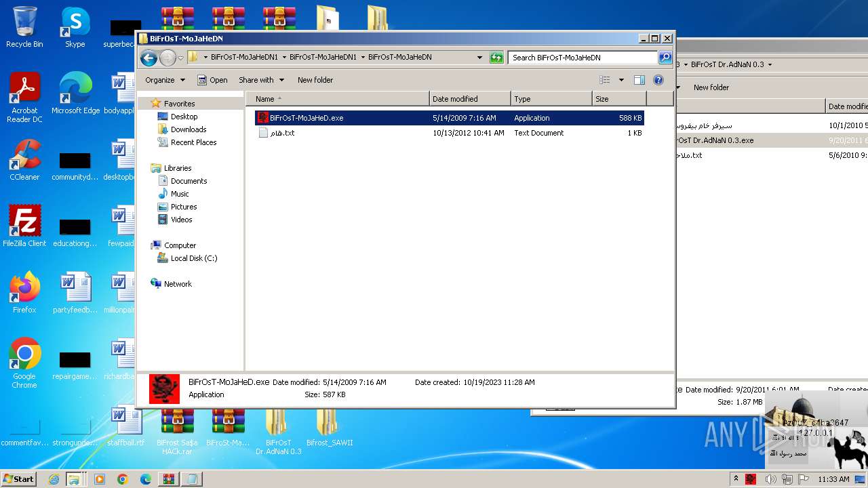
Task: Open Videos library
Action: point(181,220)
